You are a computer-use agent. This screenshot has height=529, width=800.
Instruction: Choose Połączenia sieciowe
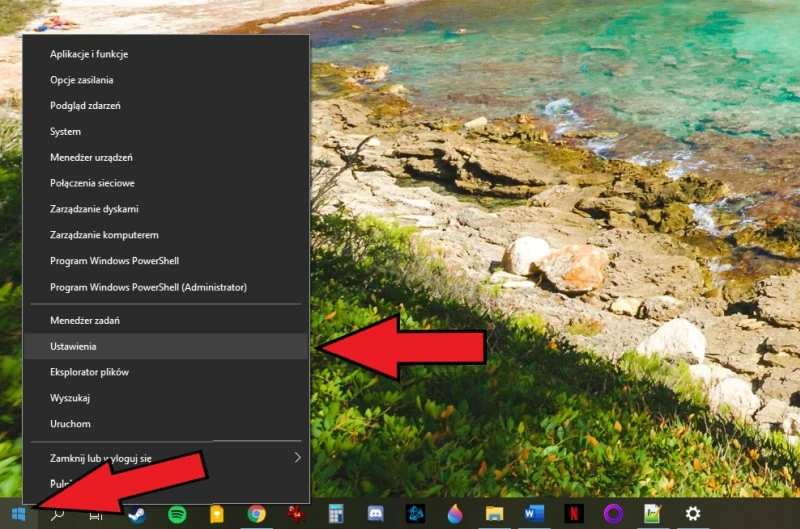(x=166, y=183)
